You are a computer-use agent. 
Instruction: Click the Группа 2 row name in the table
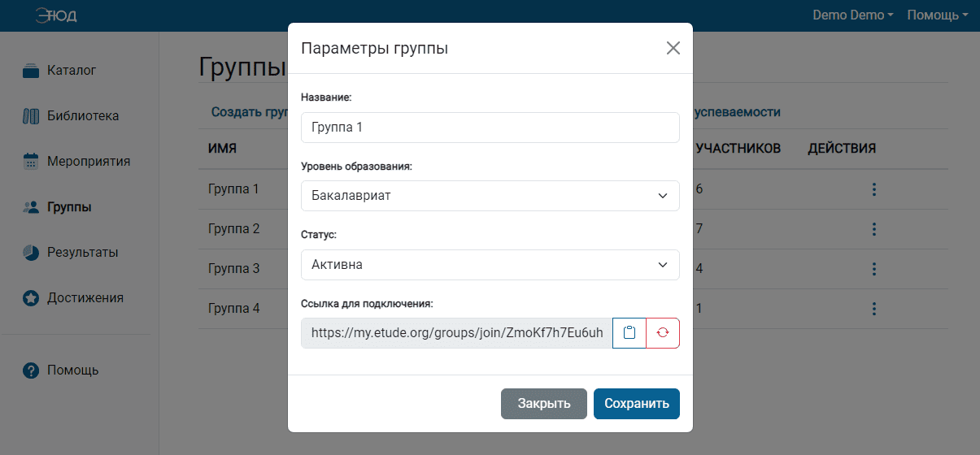point(233,229)
